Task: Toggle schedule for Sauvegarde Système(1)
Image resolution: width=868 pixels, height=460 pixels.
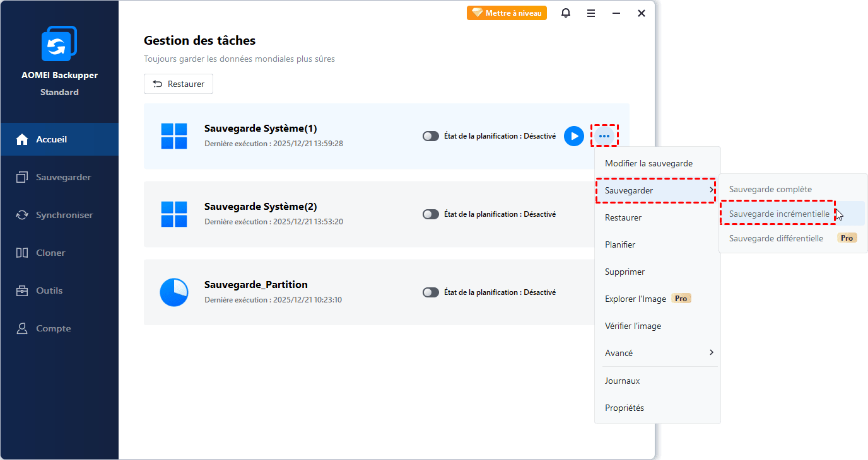Action: click(431, 136)
